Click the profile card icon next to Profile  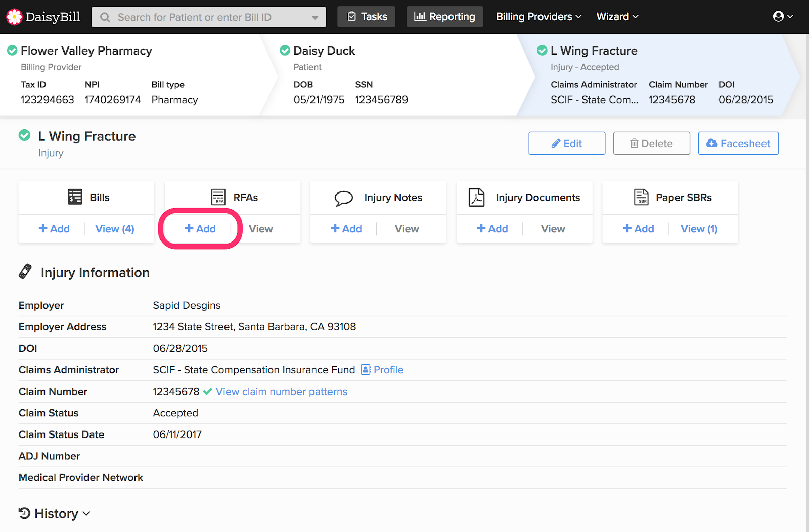click(366, 370)
